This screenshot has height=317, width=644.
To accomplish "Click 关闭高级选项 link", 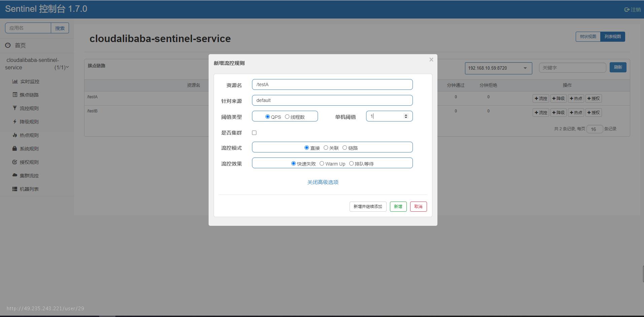I will [x=323, y=182].
